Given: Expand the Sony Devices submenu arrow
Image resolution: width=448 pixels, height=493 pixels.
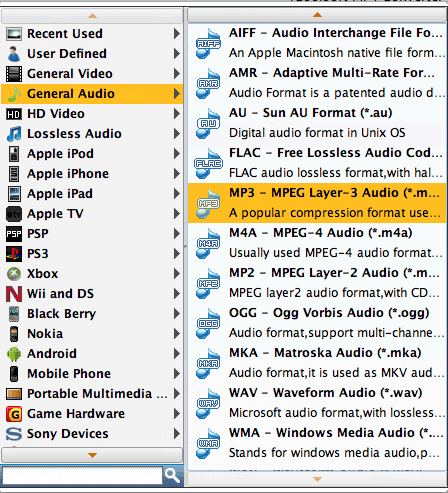Looking at the screenshot, I should pos(177,434).
